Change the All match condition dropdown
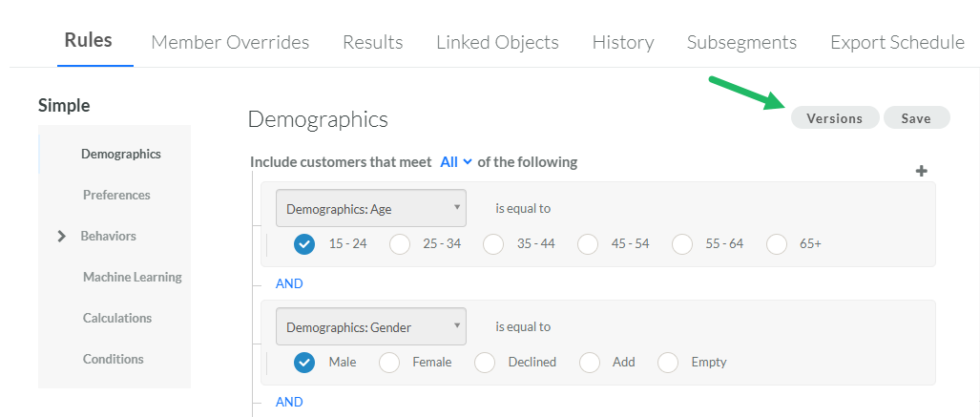The image size is (980, 417). [456, 162]
